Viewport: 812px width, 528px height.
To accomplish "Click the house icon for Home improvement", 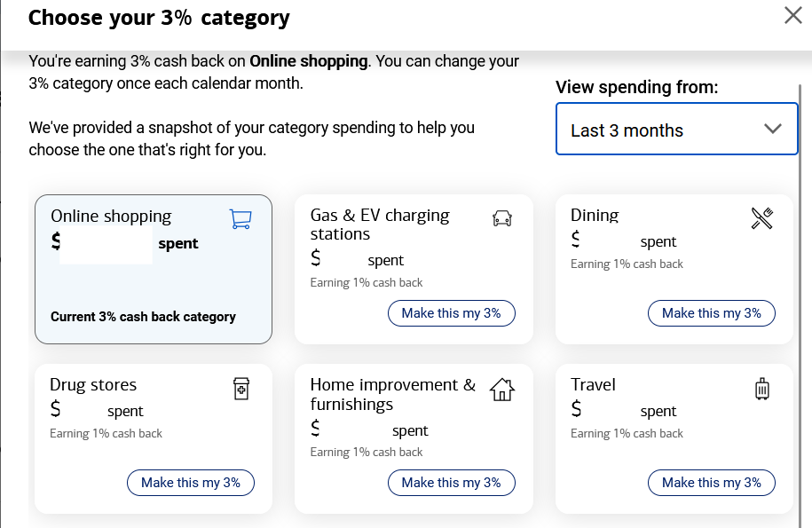I will coord(502,388).
